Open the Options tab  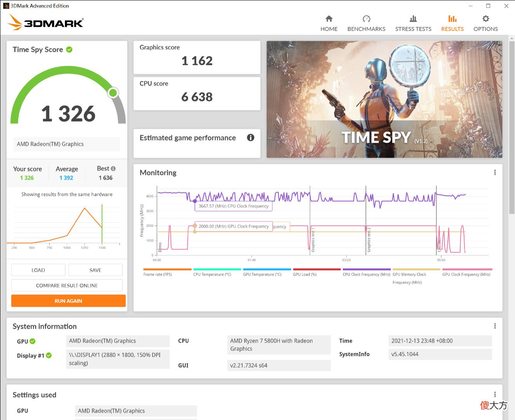pos(485,23)
